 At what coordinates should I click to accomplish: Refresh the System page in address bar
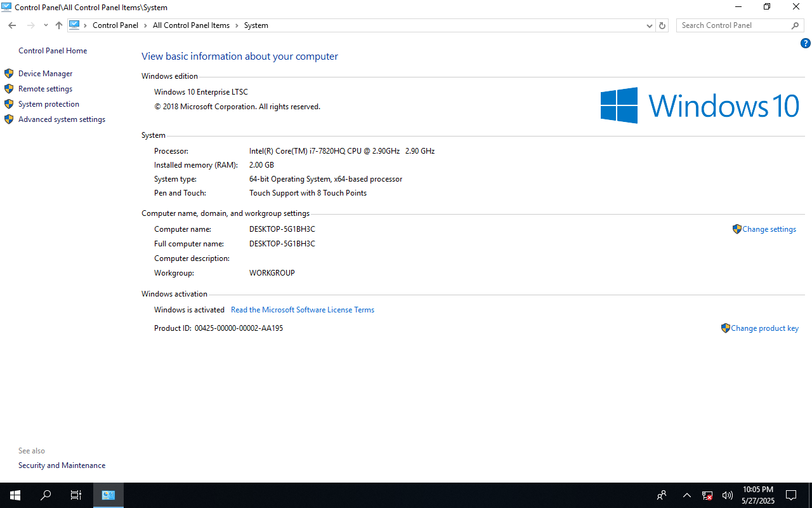click(x=662, y=25)
